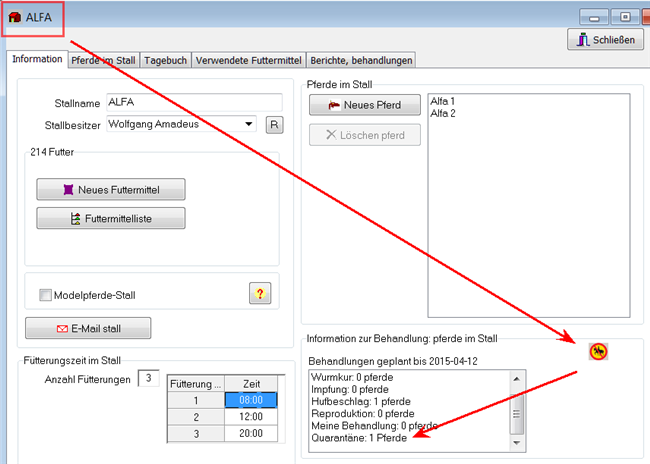
Task: Create feed via Neues Futtermittel button
Action: click(111, 189)
